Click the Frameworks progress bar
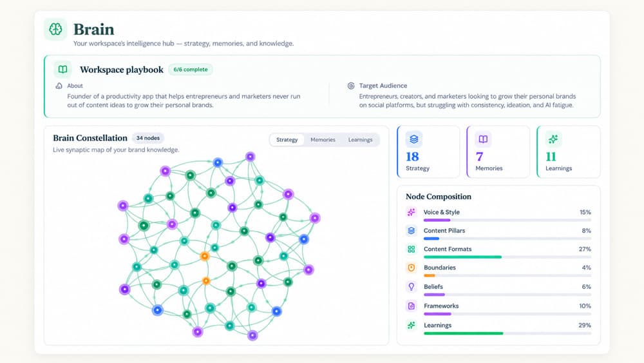The height and width of the screenshot is (363, 644). [507, 314]
